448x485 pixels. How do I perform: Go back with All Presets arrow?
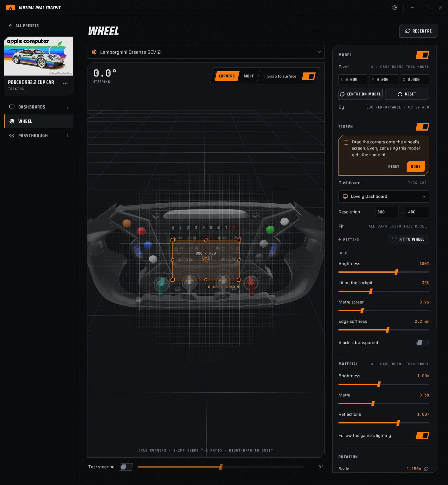pyautogui.click(x=11, y=26)
